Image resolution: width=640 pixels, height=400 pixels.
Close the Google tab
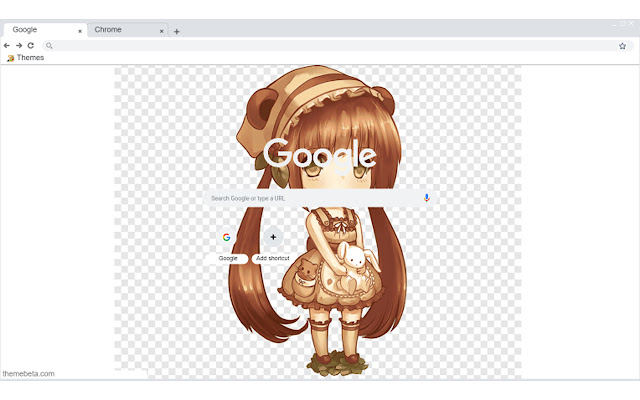click(80, 31)
